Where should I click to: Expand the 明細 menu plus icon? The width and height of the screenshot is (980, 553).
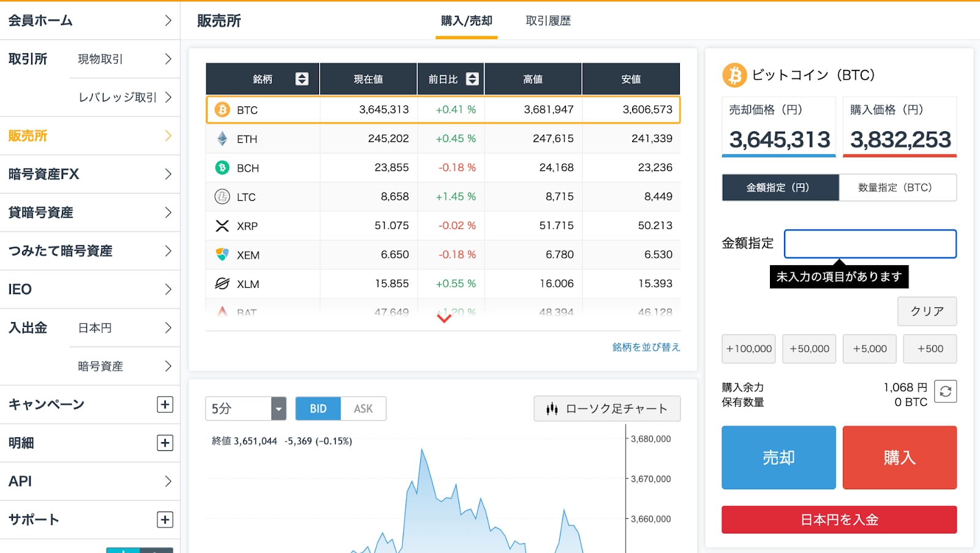pos(165,443)
